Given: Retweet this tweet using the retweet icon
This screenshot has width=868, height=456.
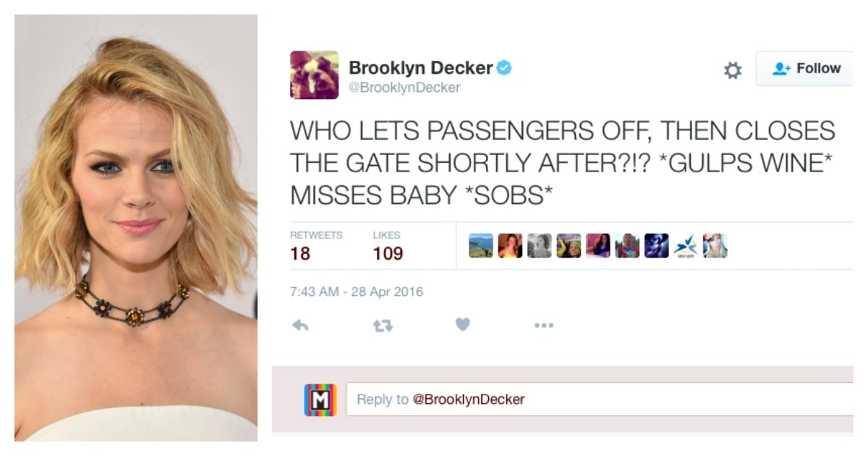Looking at the screenshot, I should (x=382, y=326).
